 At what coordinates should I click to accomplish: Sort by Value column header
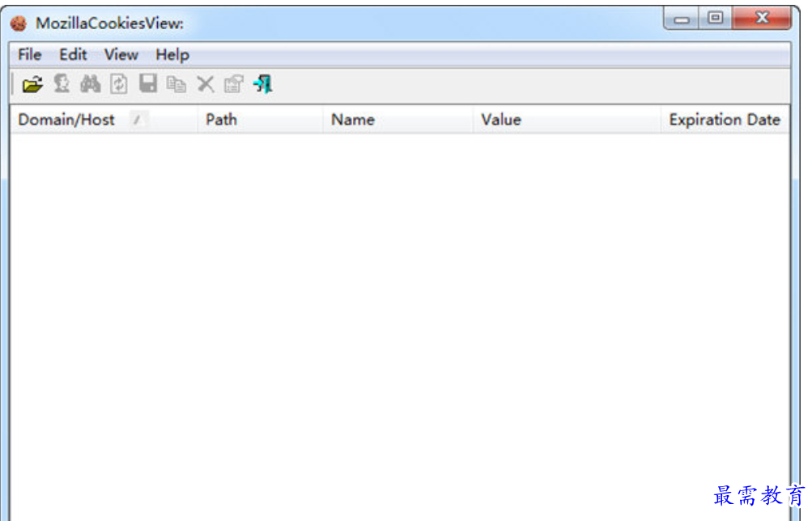point(567,120)
